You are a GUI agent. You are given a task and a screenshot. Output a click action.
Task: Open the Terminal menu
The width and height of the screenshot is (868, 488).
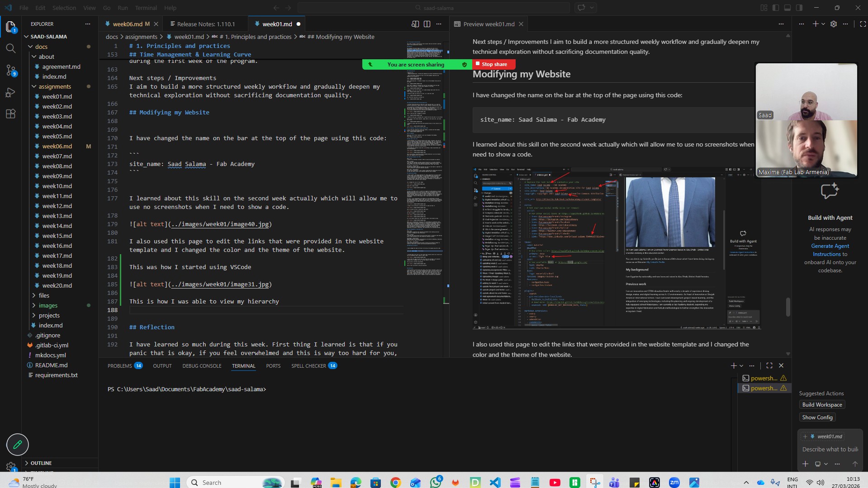(x=146, y=8)
